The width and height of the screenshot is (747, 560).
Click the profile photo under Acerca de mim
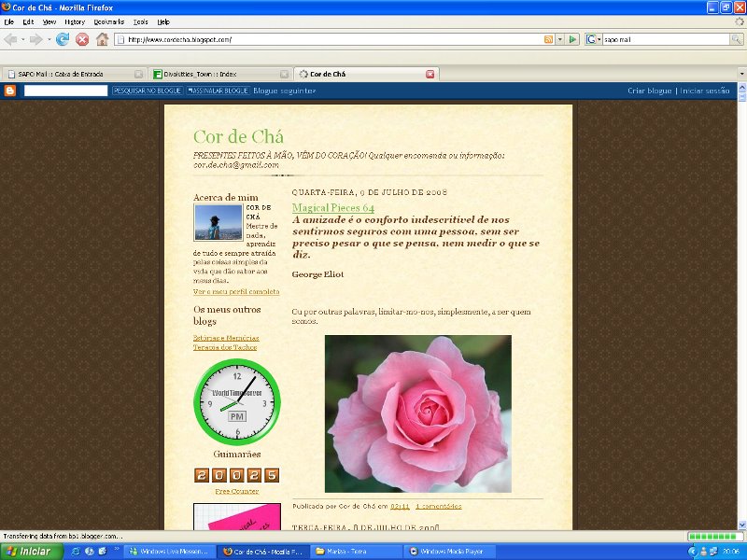[218, 222]
